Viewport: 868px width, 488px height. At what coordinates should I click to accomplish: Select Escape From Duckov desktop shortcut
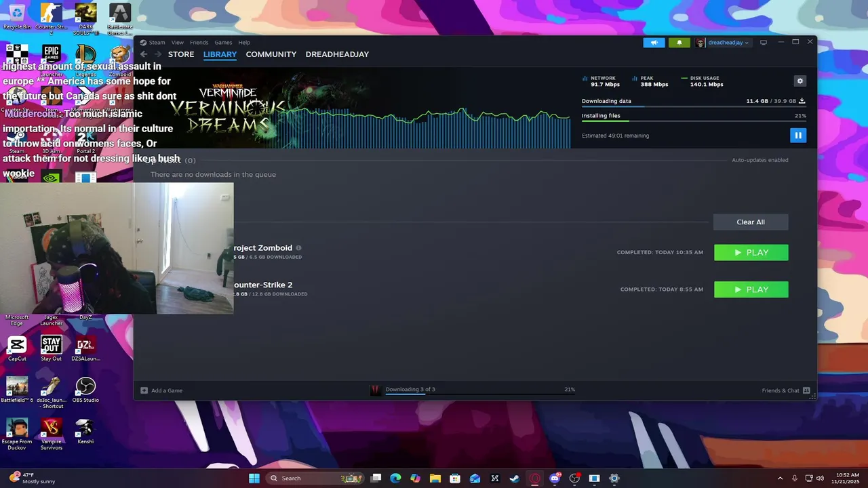pyautogui.click(x=17, y=434)
